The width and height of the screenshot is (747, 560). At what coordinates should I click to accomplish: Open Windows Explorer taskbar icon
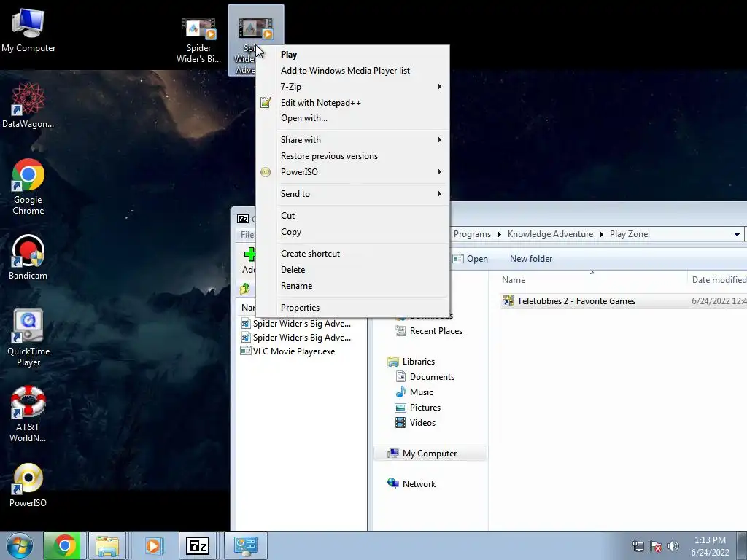(107, 545)
